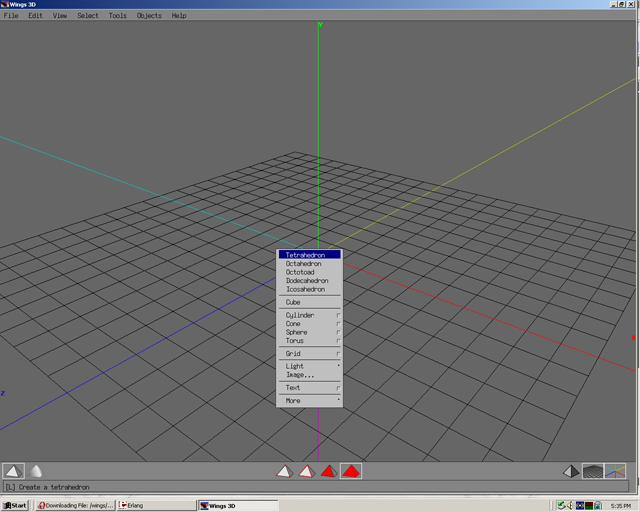This screenshot has height=512, width=640.
Task: Click the volume speaker tray icon
Action: [x=570, y=505]
